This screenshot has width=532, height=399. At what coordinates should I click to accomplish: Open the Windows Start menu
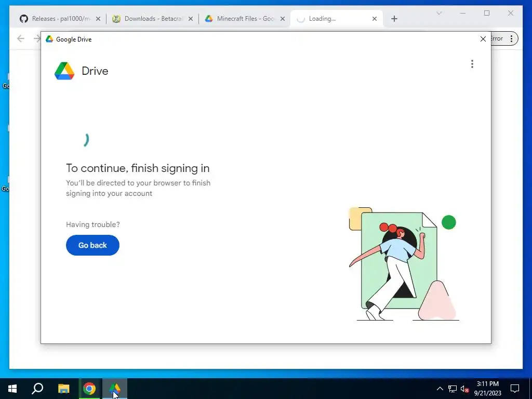(x=12, y=389)
